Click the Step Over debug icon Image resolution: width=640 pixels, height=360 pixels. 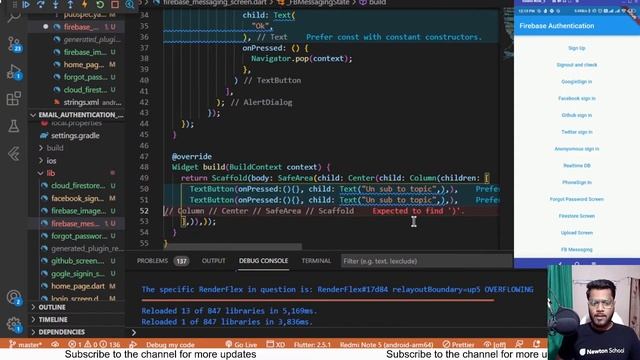point(40,4)
